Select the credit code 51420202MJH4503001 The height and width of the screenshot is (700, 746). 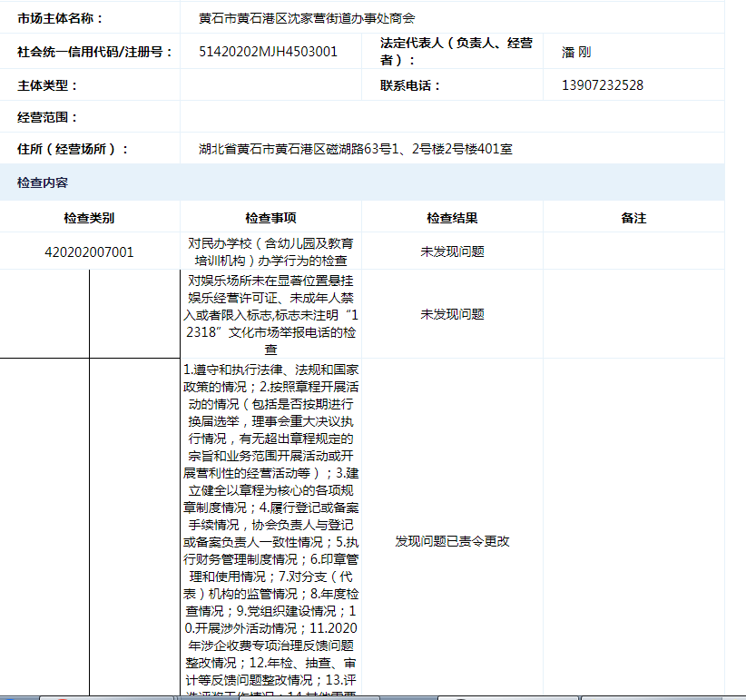tap(268, 52)
